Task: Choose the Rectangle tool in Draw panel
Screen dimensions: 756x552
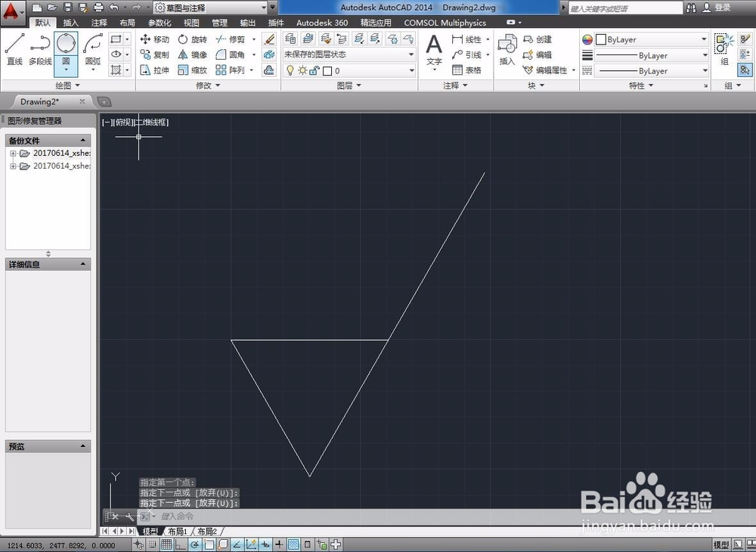Action: pyautogui.click(x=116, y=39)
